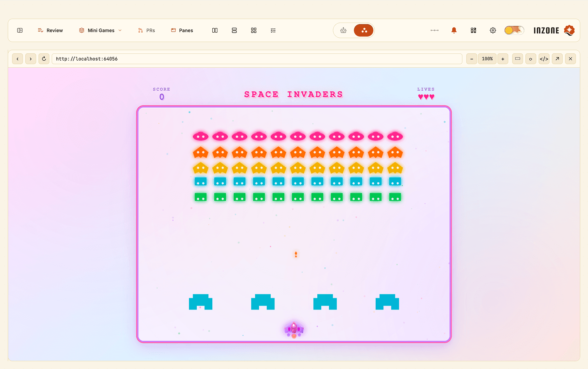Open notifications bell
The height and width of the screenshot is (369, 588).
coord(454,30)
